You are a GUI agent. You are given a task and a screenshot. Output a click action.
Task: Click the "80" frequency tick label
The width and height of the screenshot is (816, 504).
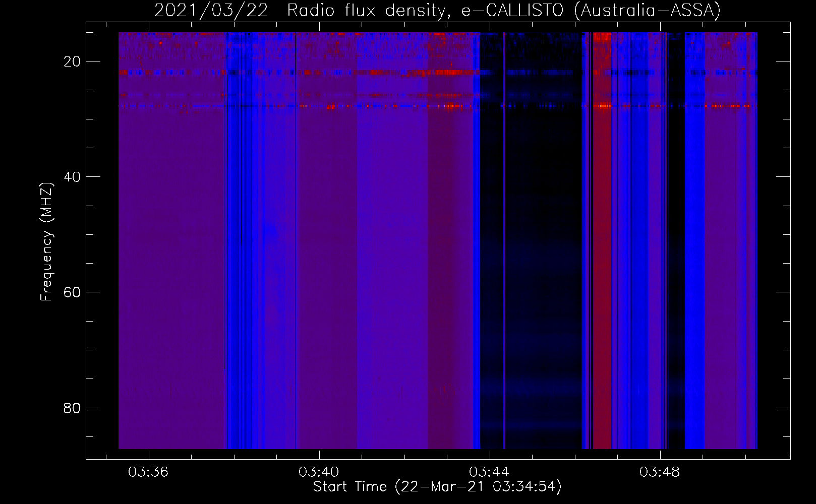tap(72, 408)
